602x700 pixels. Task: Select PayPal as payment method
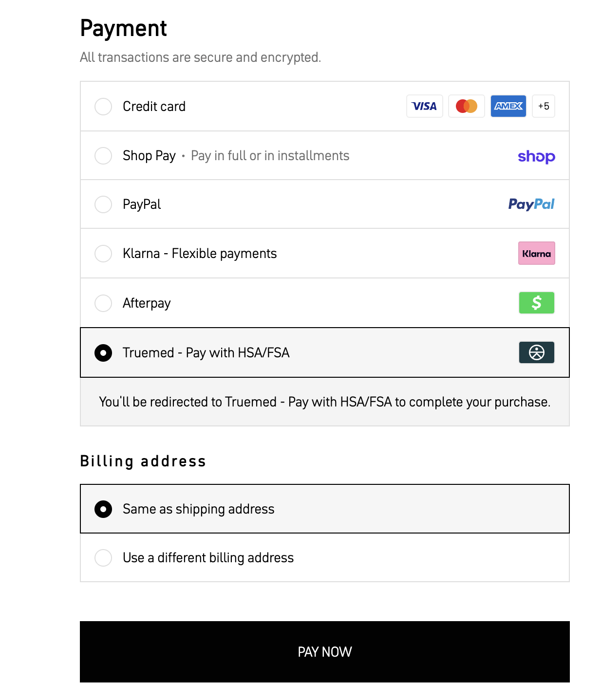point(103,204)
